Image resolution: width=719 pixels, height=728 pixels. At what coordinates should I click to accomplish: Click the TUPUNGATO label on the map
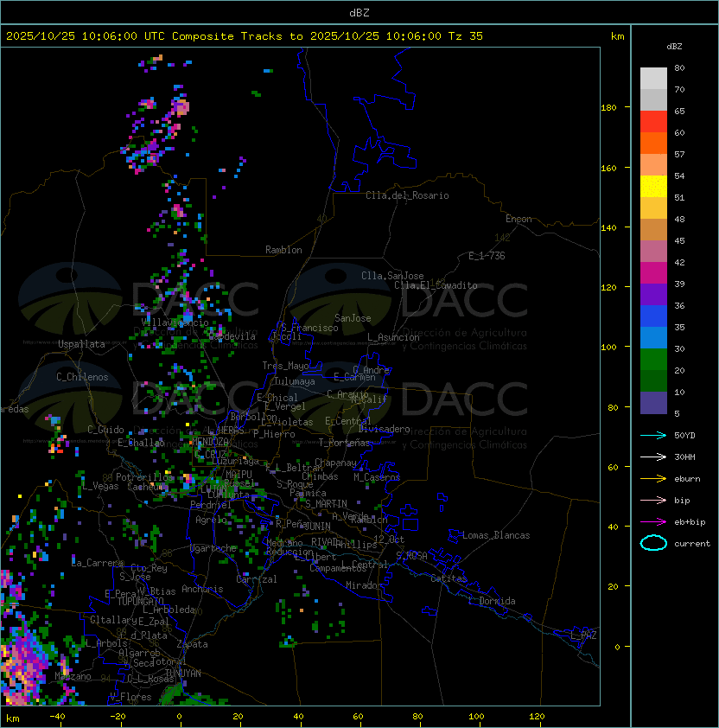(x=140, y=601)
